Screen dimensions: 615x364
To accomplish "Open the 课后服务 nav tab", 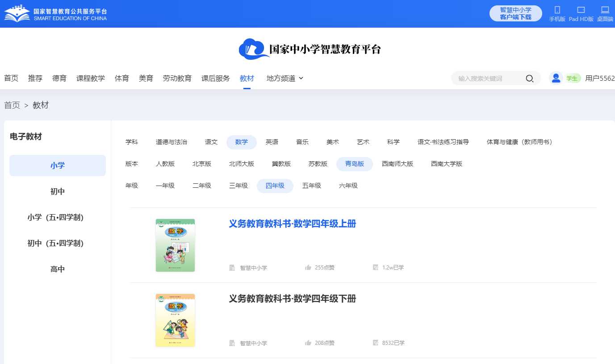I will [x=216, y=78].
